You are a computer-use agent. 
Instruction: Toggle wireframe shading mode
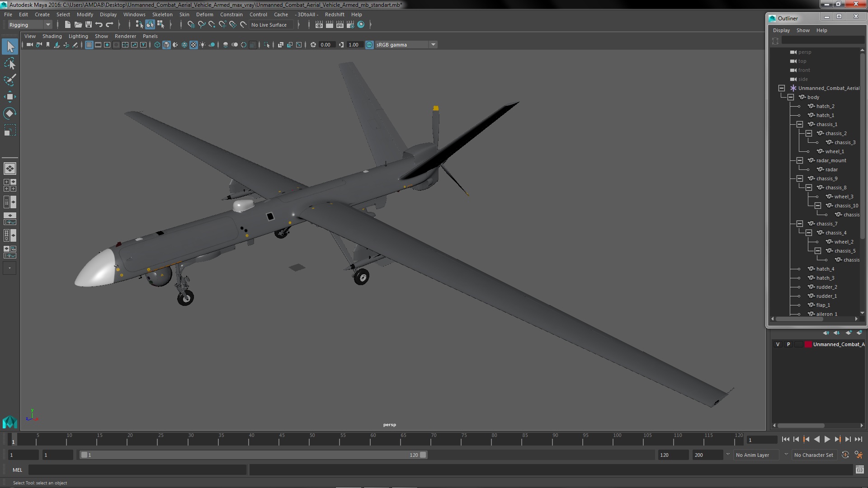click(x=157, y=45)
